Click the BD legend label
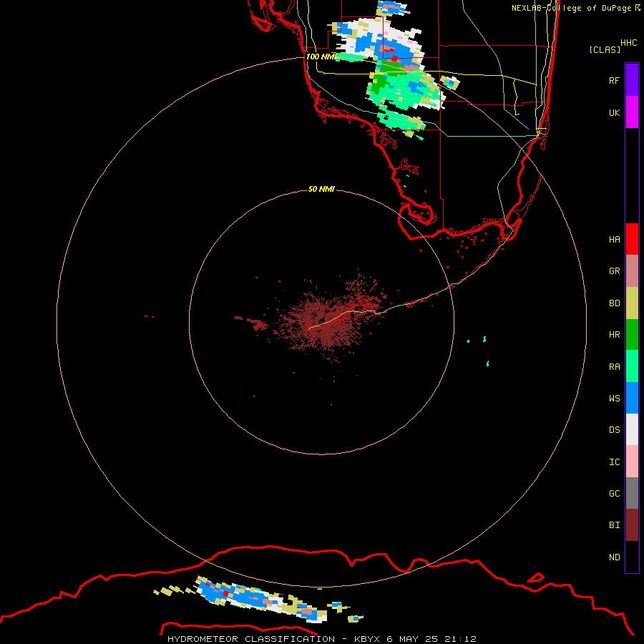The height and width of the screenshot is (644, 644). click(x=614, y=303)
